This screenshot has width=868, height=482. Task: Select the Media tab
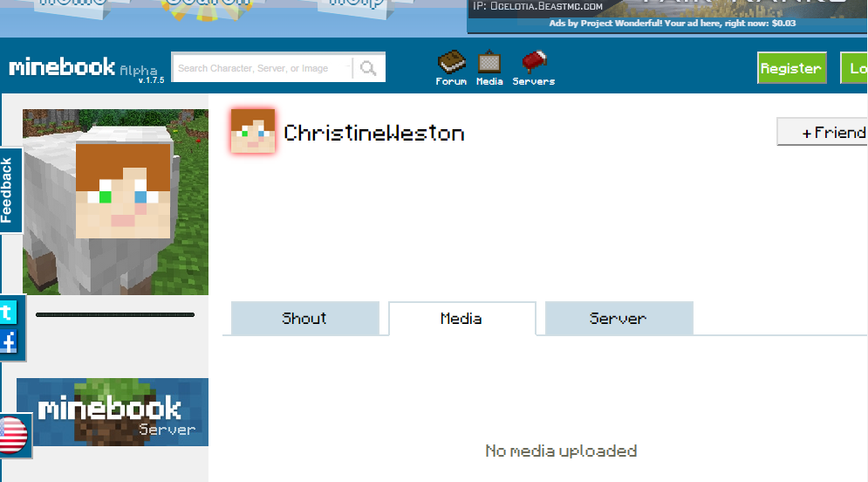point(462,319)
